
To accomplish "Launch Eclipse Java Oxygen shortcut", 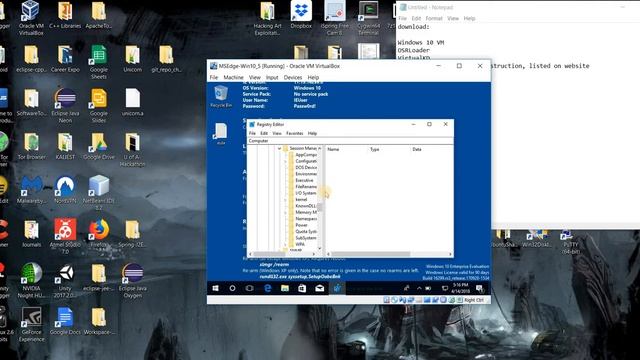I will click(132, 280).
